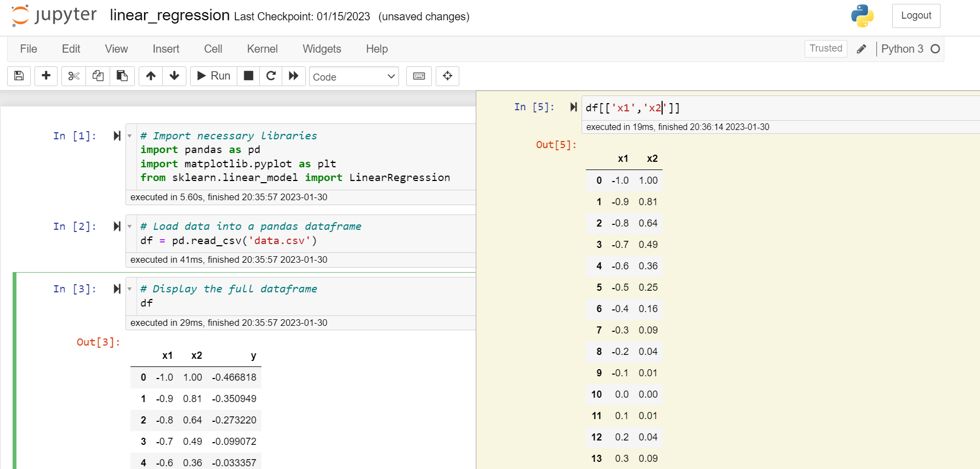Click the Run button
Viewport: 980px width, 469px height.
[214, 76]
